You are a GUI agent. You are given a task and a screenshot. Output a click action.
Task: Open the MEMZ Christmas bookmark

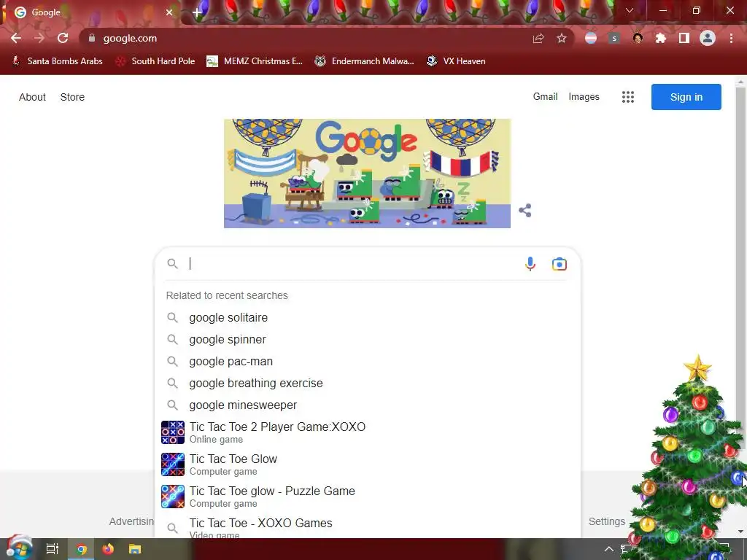point(255,61)
